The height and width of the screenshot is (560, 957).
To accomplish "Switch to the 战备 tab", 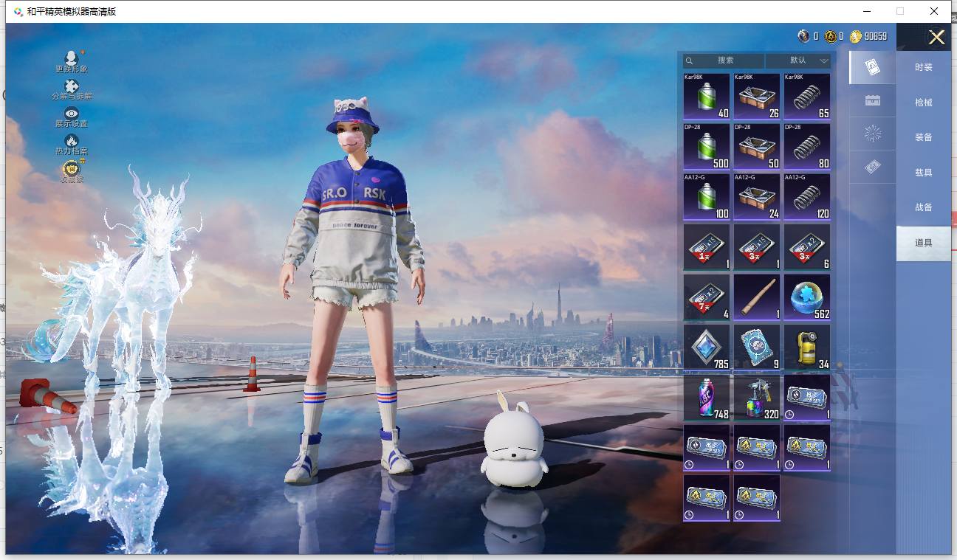I will (924, 207).
